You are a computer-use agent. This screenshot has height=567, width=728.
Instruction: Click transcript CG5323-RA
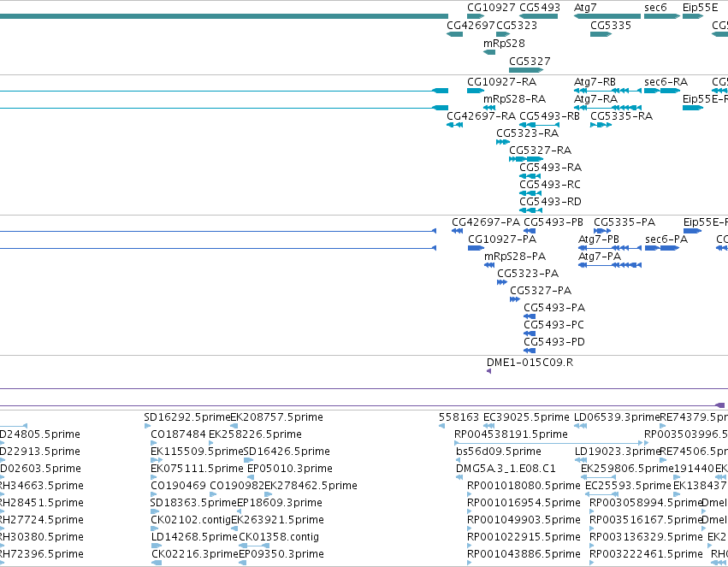(x=528, y=133)
